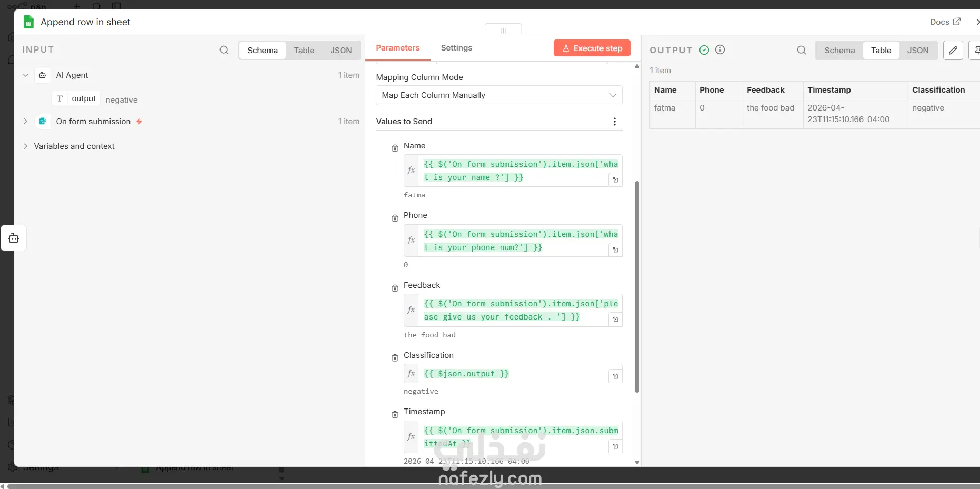This screenshot has height=489, width=980.
Task: Open the Settings tab
Action: click(x=456, y=48)
